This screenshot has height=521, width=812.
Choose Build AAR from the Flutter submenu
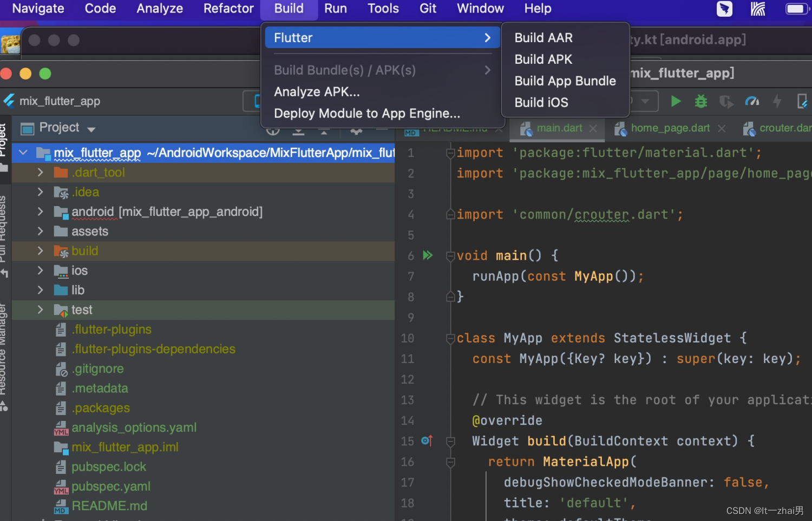[x=565, y=38]
